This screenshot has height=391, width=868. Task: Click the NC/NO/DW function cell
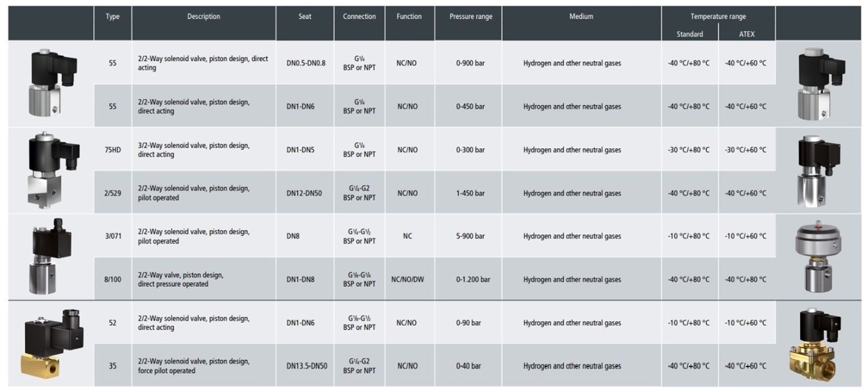point(409,279)
